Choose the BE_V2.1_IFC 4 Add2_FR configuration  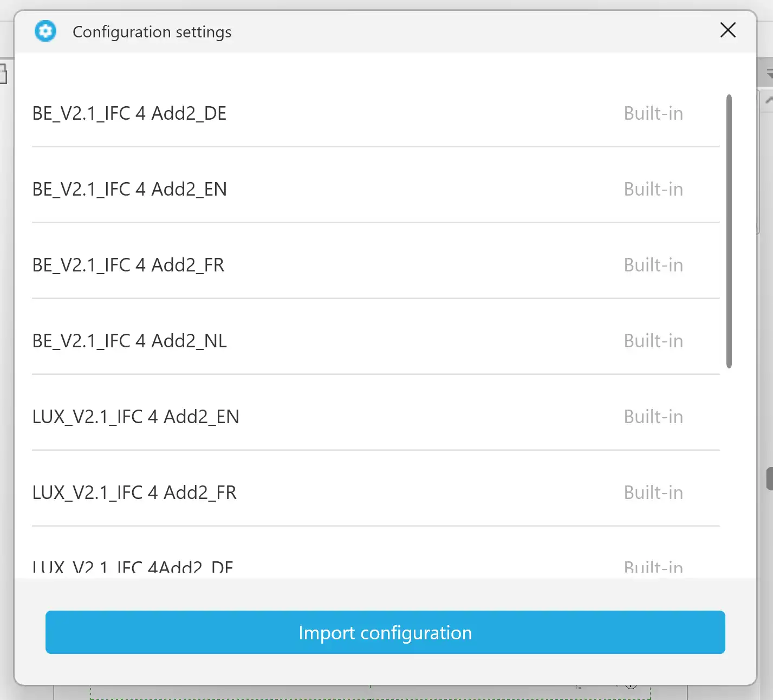point(375,265)
